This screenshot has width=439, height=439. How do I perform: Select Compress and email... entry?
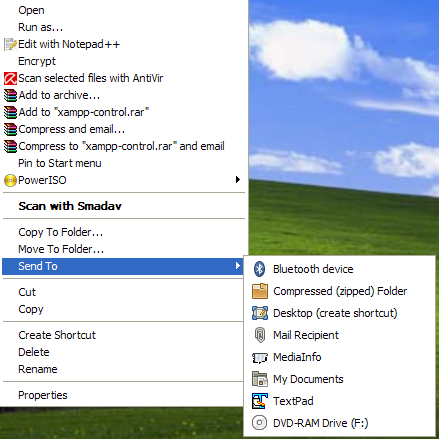point(123,129)
